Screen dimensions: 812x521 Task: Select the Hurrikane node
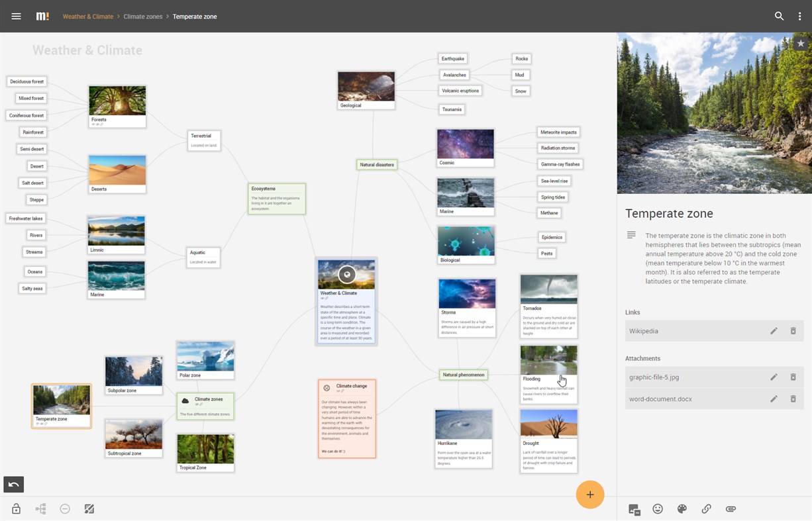[x=464, y=439]
